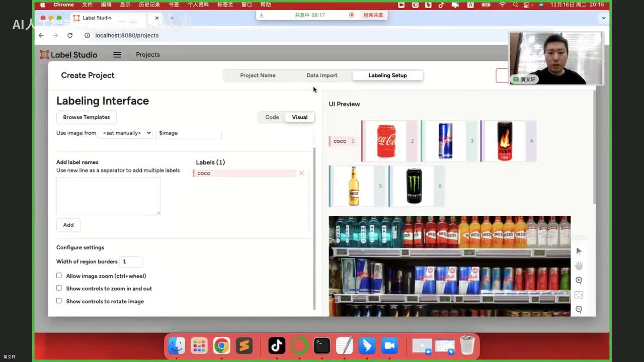The width and height of the screenshot is (644, 362).
Task: Launch Sublime Text from the Dock
Action: [x=244, y=345]
